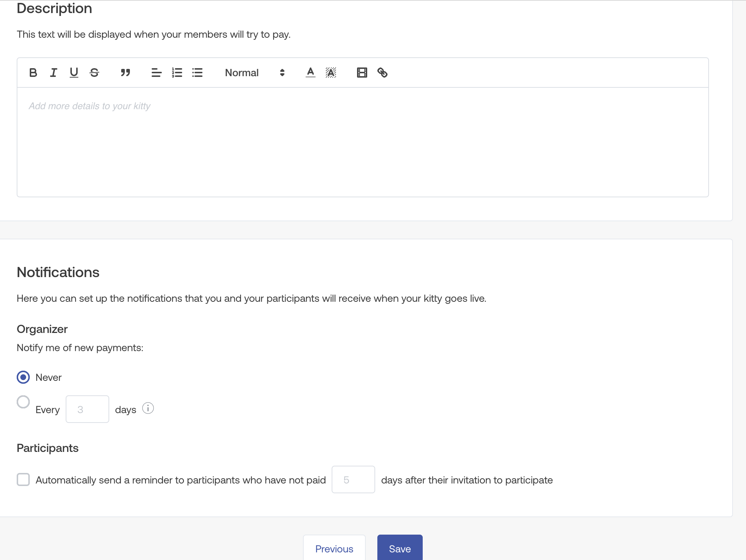Click the Save button

(x=400, y=548)
